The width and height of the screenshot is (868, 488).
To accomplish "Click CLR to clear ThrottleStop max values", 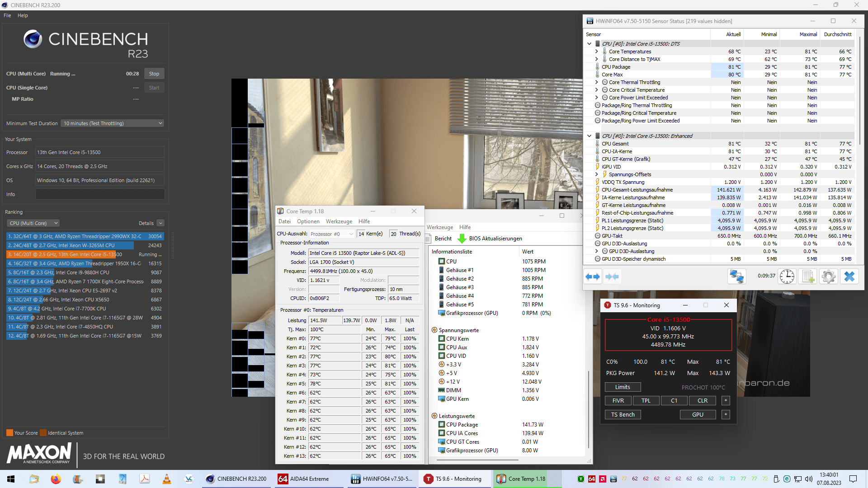I will point(702,401).
